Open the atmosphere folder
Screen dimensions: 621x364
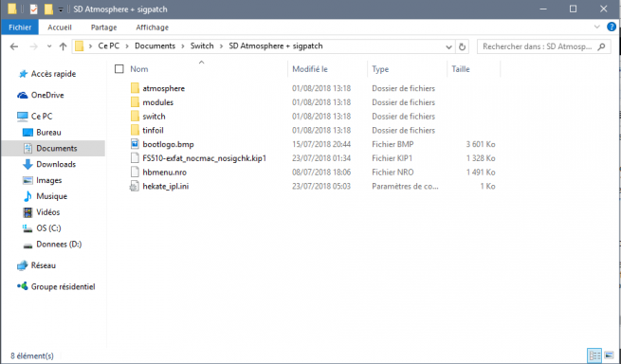[x=163, y=88]
